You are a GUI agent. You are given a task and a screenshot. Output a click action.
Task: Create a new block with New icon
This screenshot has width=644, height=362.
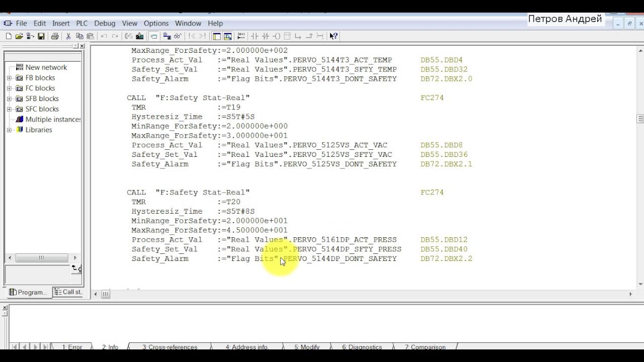pos(9,36)
